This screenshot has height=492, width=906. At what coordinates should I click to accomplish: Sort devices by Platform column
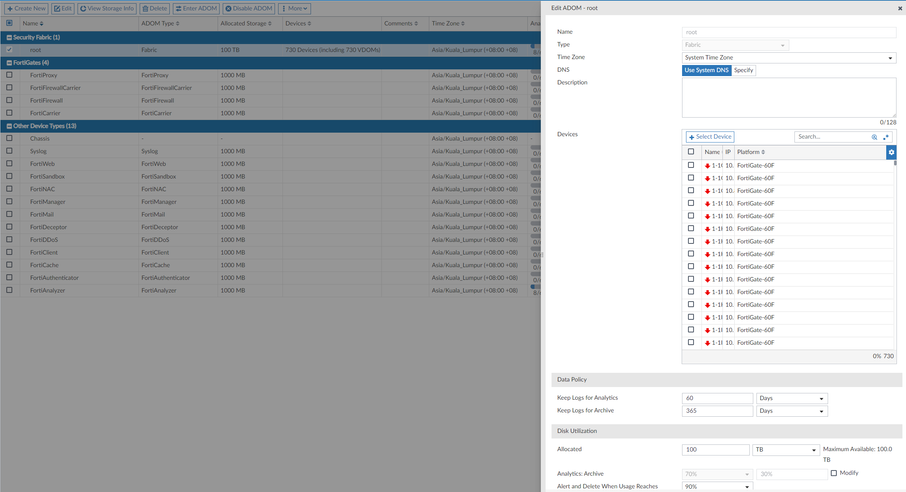(x=751, y=152)
